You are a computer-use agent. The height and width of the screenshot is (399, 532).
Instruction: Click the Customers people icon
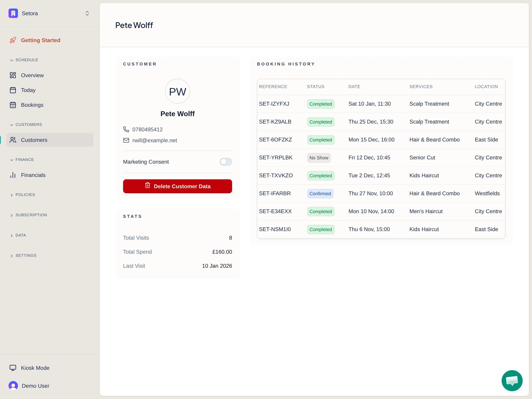pos(13,140)
